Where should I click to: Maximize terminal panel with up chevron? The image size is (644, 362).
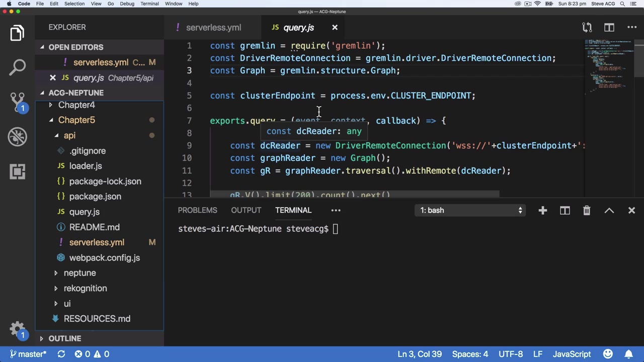pyautogui.click(x=609, y=211)
